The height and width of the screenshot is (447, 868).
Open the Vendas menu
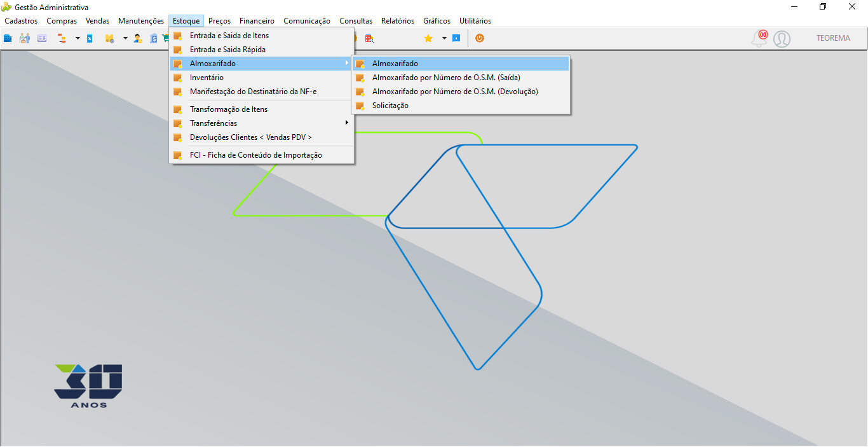[98, 21]
